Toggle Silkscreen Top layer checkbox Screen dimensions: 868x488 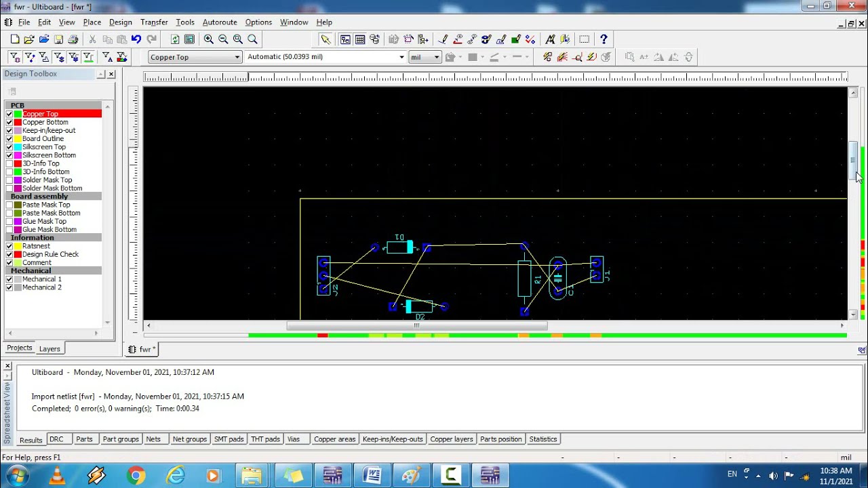tap(9, 147)
